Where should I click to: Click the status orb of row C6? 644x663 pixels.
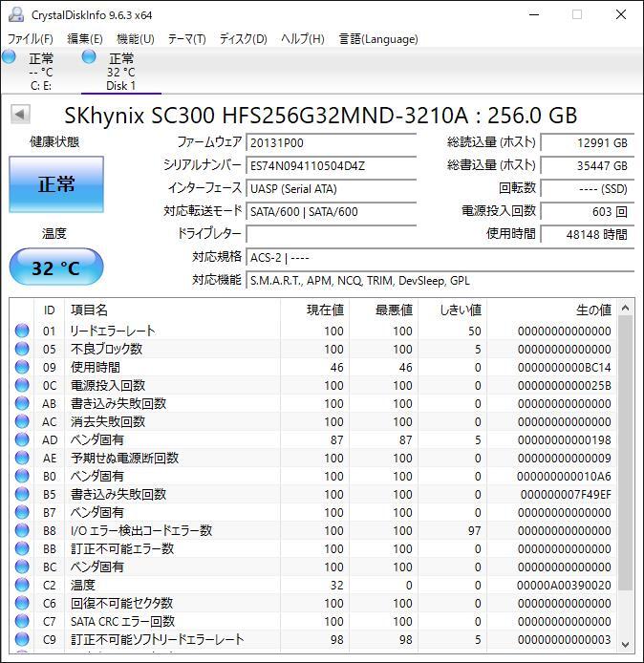[22, 604]
